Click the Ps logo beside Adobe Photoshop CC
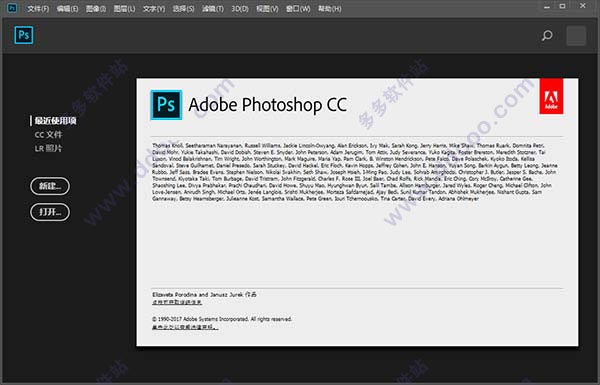The height and width of the screenshot is (385, 600). point(166,105)
